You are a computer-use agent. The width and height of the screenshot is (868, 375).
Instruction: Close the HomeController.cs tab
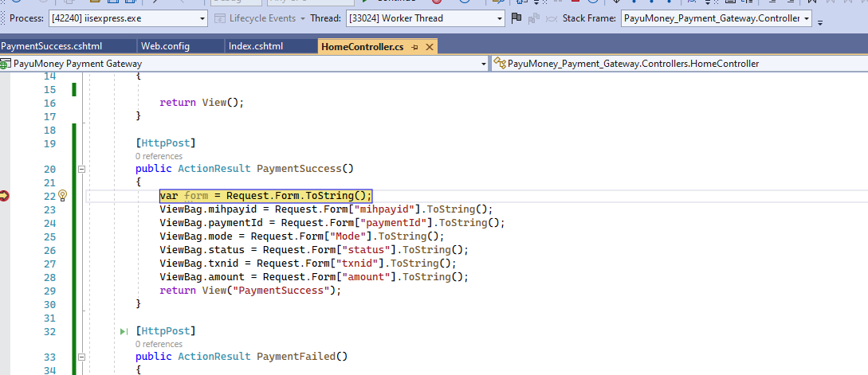(429, 47)
